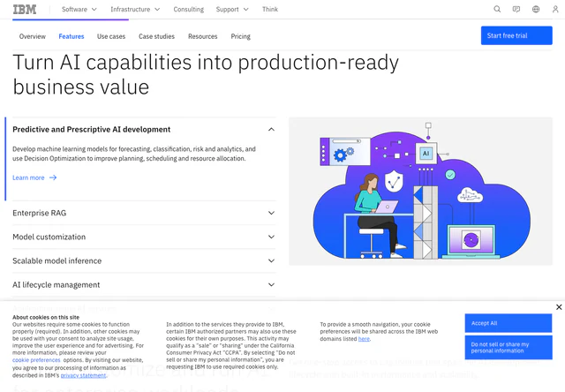Viewport: 565px width, 392px height.
Task: Open the Software dropdown menu
Action: tap(79, 10)
